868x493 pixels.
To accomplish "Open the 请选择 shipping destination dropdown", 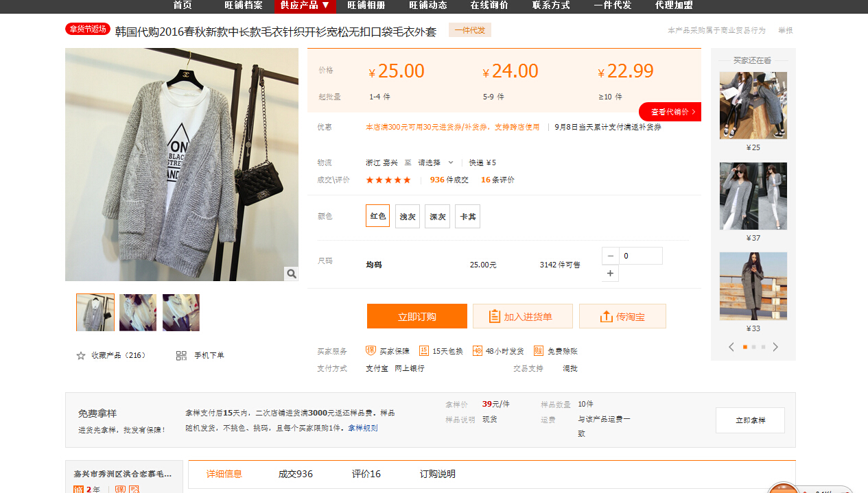I will [x=436, y=163].
